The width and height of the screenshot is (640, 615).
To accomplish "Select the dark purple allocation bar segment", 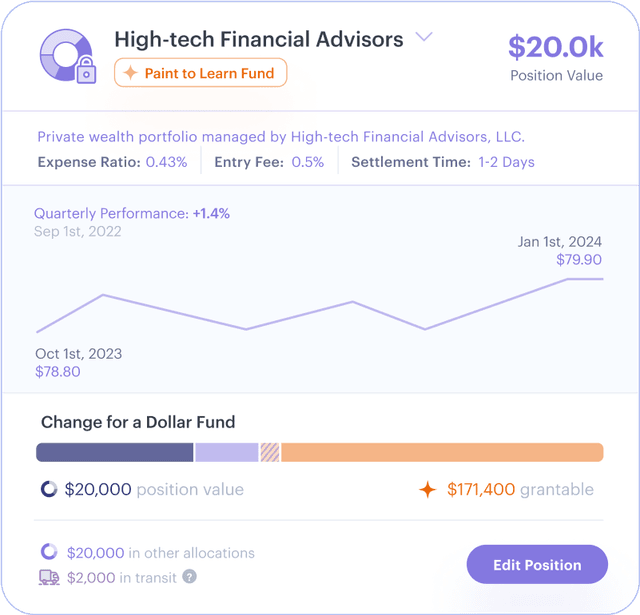I will coord(114,453).
